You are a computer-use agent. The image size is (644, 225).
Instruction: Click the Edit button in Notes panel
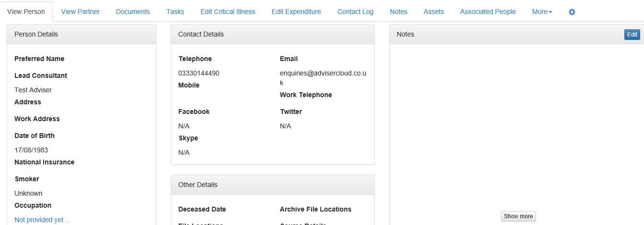632,35
